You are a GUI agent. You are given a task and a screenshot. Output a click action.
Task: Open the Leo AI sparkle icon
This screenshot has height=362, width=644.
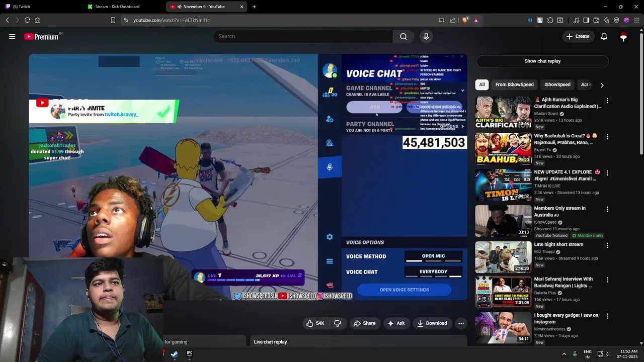[606, 20]
